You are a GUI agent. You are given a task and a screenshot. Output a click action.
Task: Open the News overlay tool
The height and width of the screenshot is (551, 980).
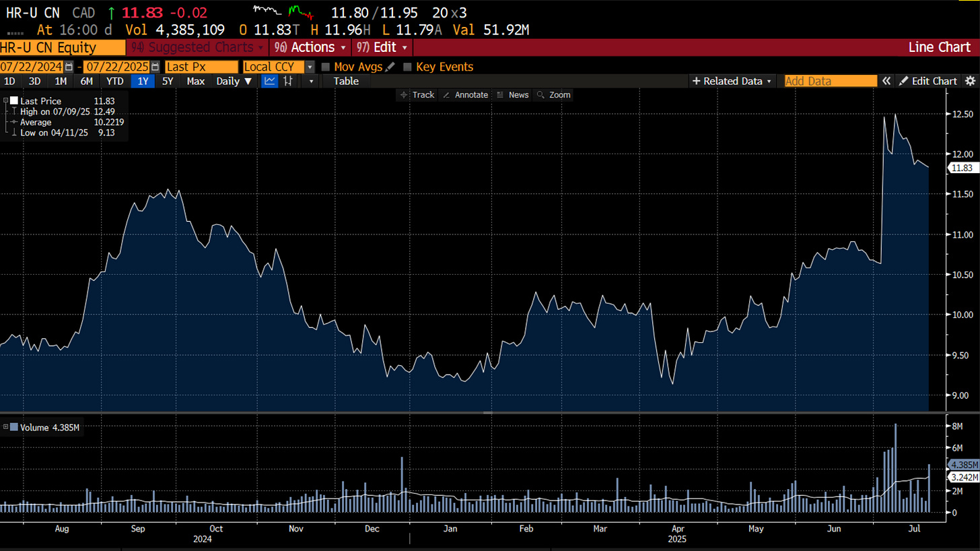coord(512,95)
